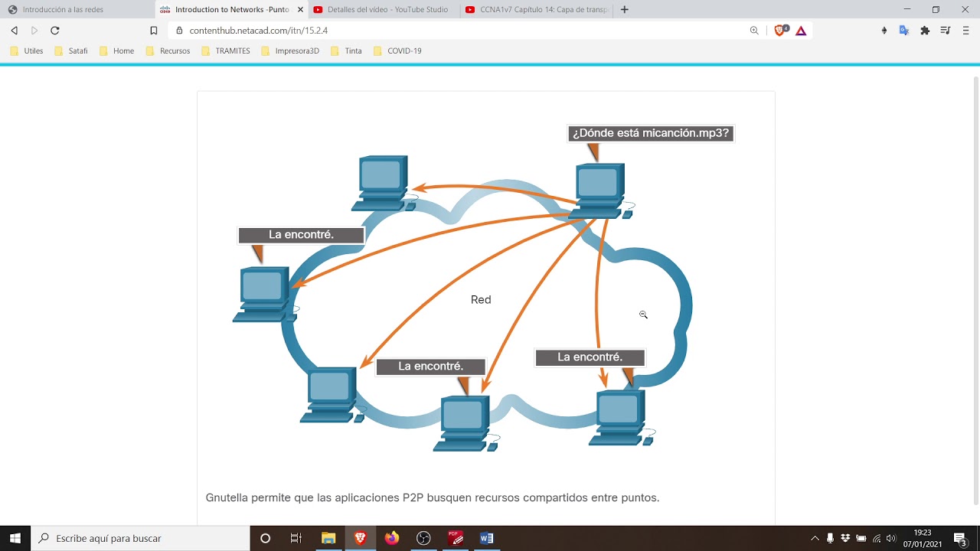The image size is (980, 551).
Task: Open the Ethereum wallet extension icon
Action: [x=884, y=31]
